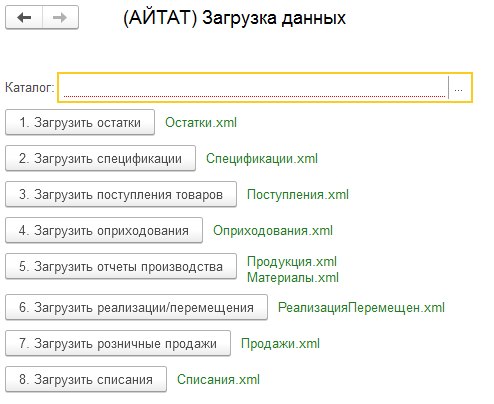Run 2. Загрузить спецификации
The width and height of the screenshot is (494, 404).
[x=100, y=158]
